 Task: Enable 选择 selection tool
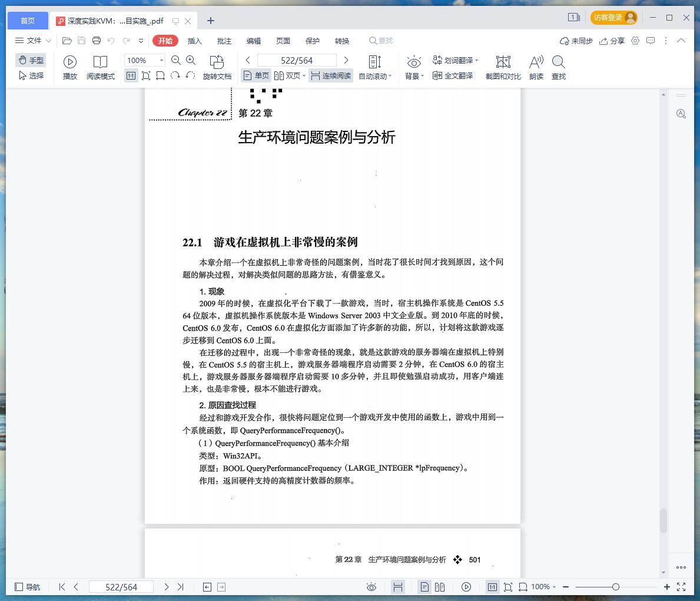tap(31, 75)
